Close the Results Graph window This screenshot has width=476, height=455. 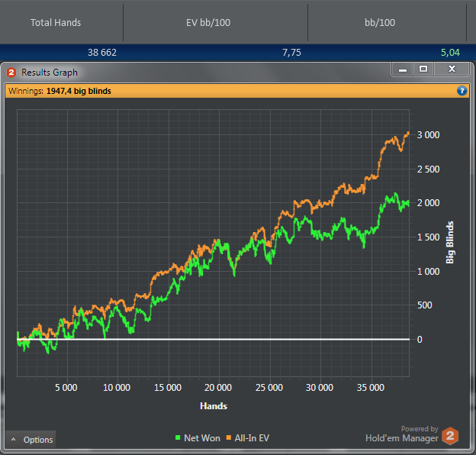click(452, 69)
